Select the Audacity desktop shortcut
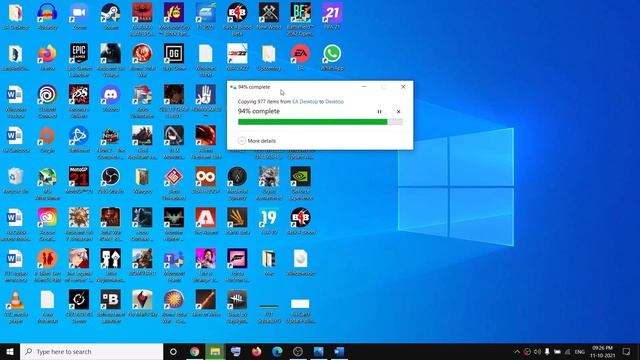Viewport: 640px width, 360px height. [47, 16]
